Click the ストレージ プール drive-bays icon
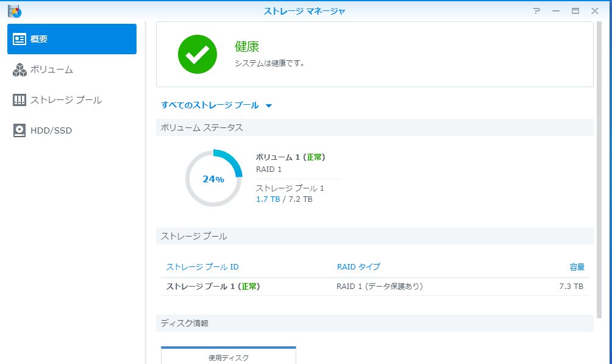This screenshot has width=612, height=364. click(20, 100)
